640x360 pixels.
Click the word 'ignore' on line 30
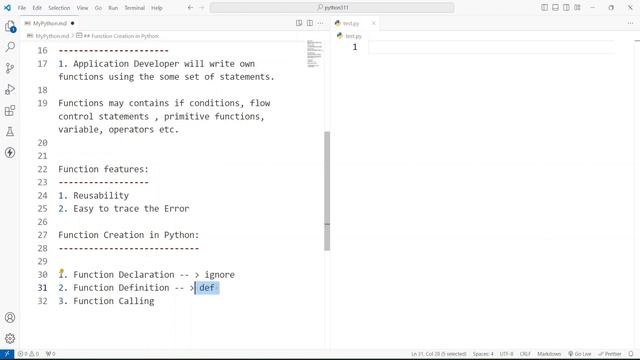[220, 275]
